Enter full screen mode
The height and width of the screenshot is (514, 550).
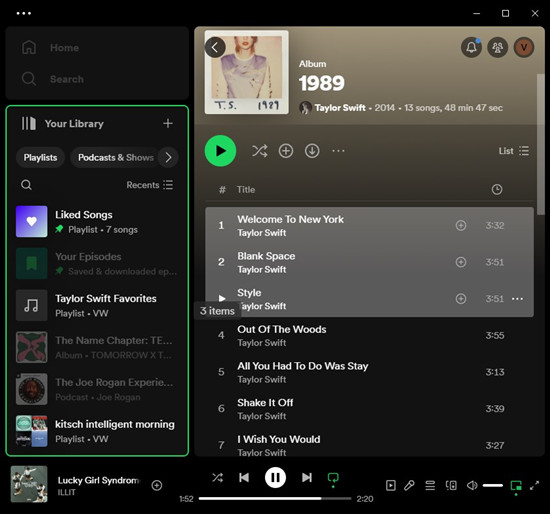click(x=534, y=486)
